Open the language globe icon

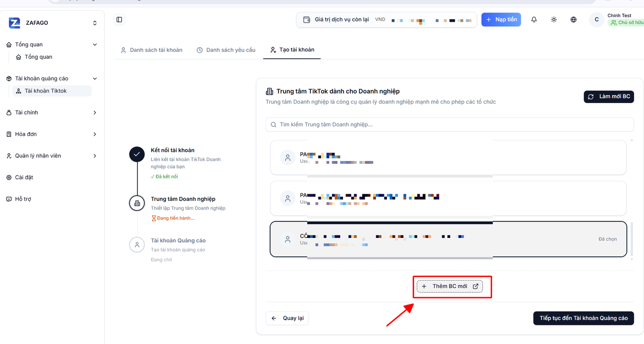click(574, 20)
